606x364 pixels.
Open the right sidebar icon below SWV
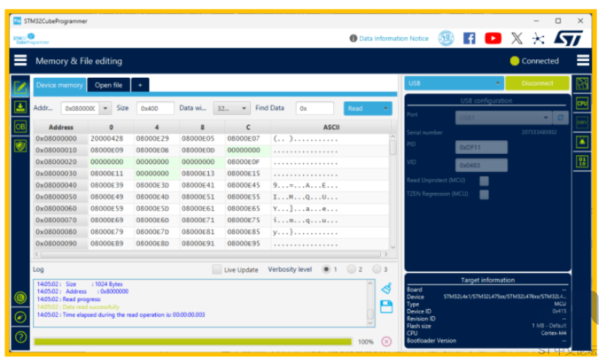click(582, 142)
